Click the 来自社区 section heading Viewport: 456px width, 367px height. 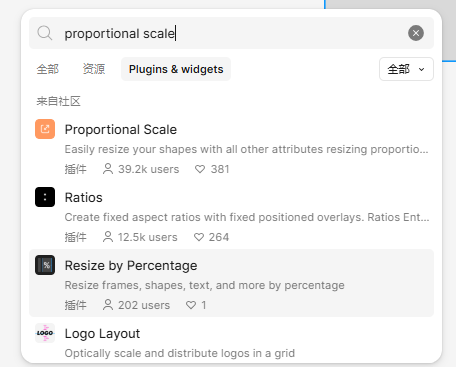coord(58,101)
